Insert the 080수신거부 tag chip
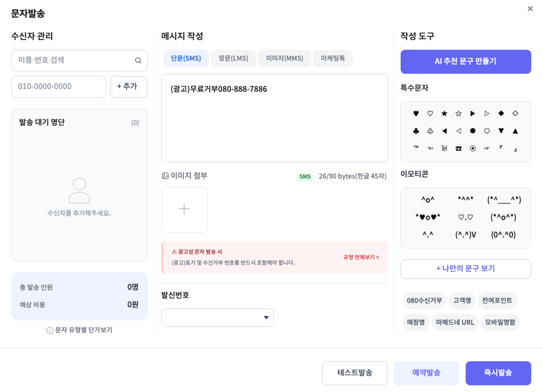 424,301
